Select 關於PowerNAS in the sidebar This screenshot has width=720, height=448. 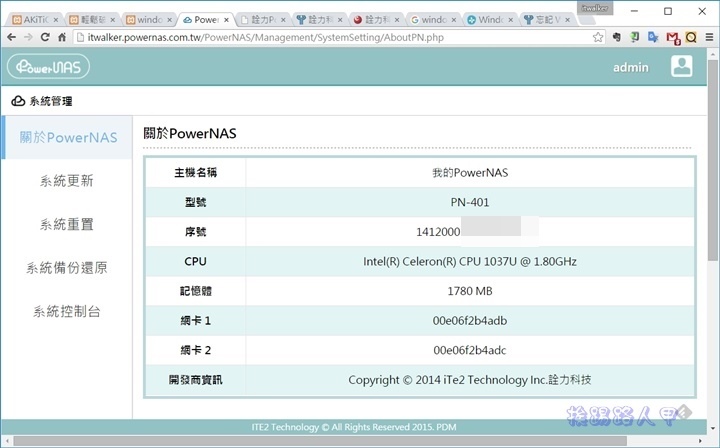click(68, 137)
